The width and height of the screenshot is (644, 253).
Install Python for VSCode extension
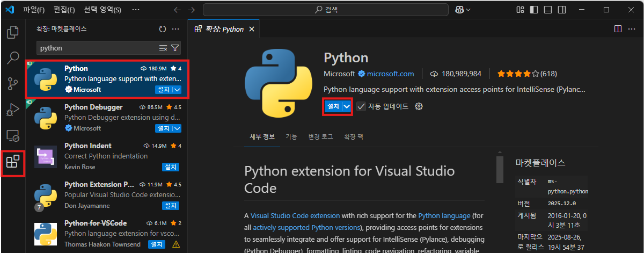pos(156,244)
